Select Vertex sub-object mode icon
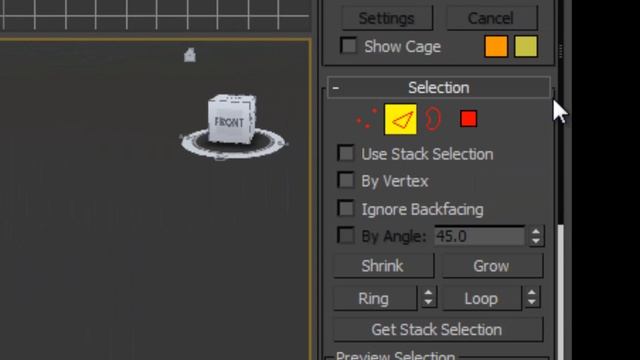 [366, 119]
